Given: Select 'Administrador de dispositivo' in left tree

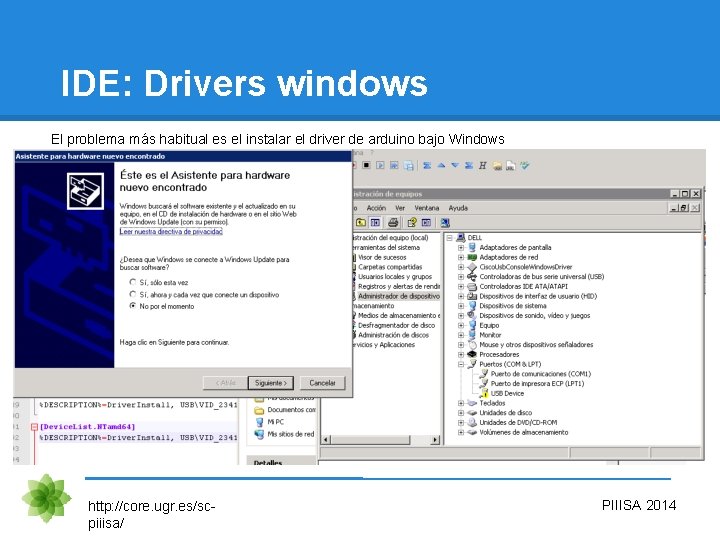Looking at the screenshot, I should click(x=399, y=296).
